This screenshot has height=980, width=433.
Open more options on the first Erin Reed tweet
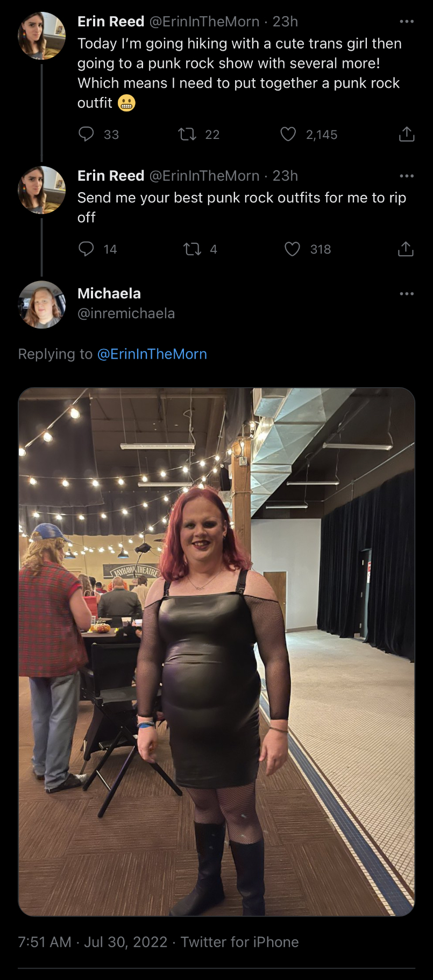[x=407, y=22]
